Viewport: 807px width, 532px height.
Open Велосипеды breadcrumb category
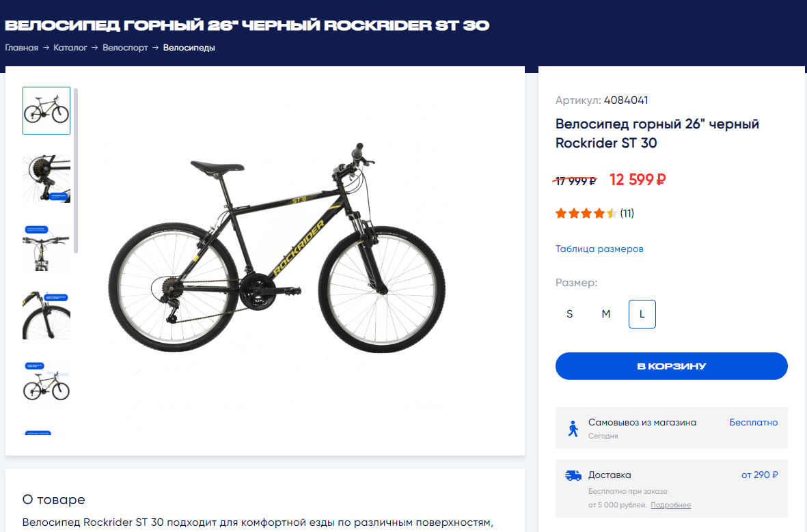(189, 48)
